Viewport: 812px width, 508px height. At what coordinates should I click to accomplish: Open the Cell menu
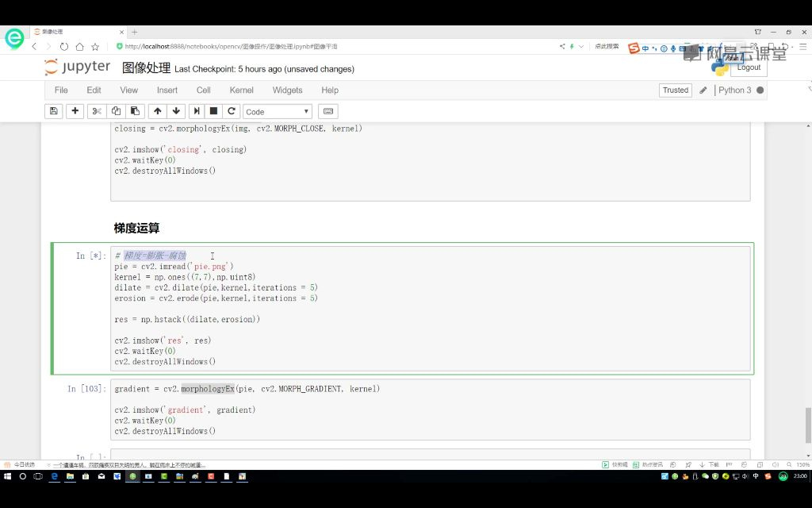click(204, 90)
